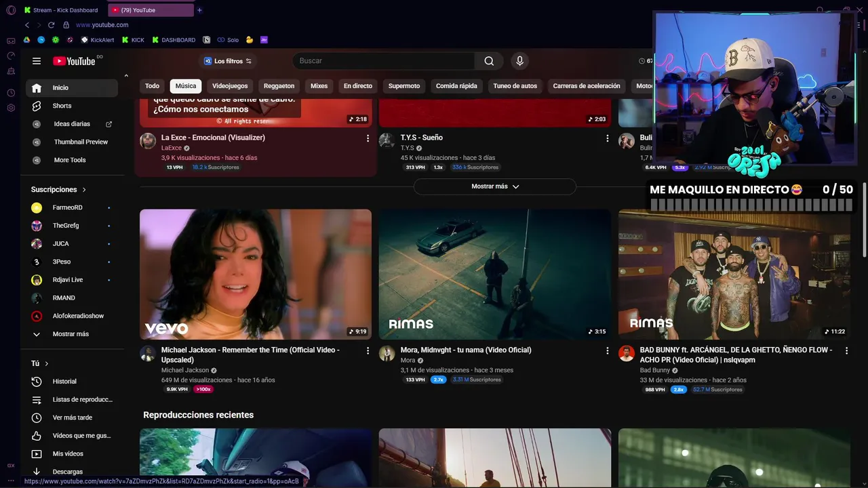This screenshot has height=488, width=868.
Task: Reload the page
Action: pos(51,25)
